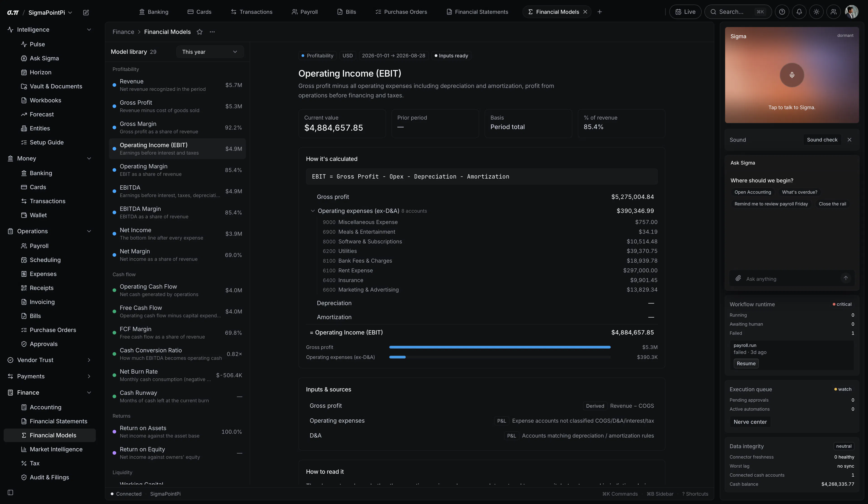Choose the What's overdue? suggestion
This screenshot has height=504, width=868.
click(x=800, y=192)
